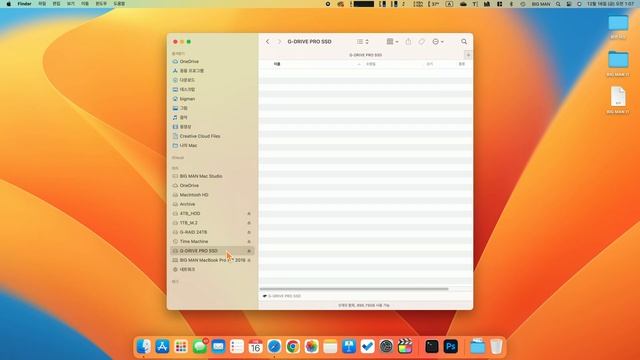Click the Tags toolbar icon
Viewport: 640px width, 360px height.
coord(422,42)
